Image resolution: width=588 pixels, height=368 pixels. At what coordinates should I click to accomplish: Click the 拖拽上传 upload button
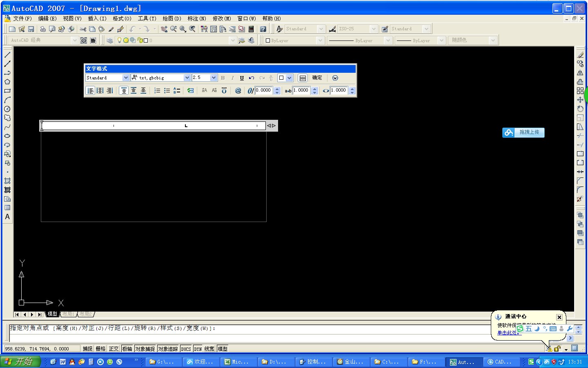[x=523, y=132]
